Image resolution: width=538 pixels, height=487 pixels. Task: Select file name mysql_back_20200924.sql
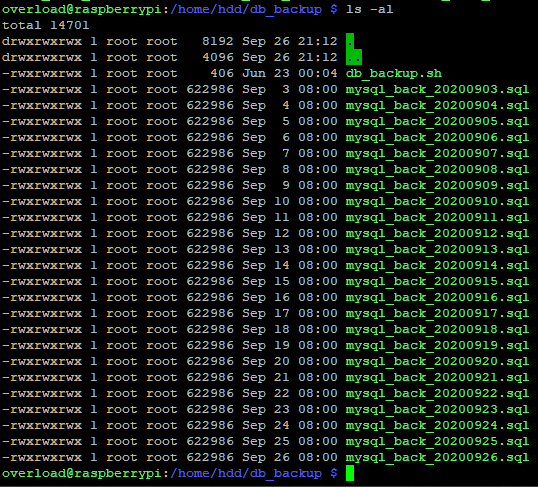pos(437,426)
